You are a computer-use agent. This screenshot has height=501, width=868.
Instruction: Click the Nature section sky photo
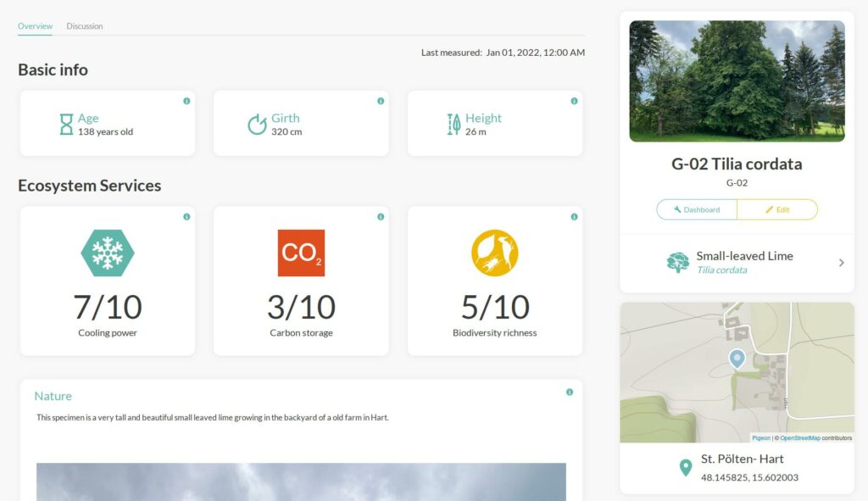click(301, 482)
